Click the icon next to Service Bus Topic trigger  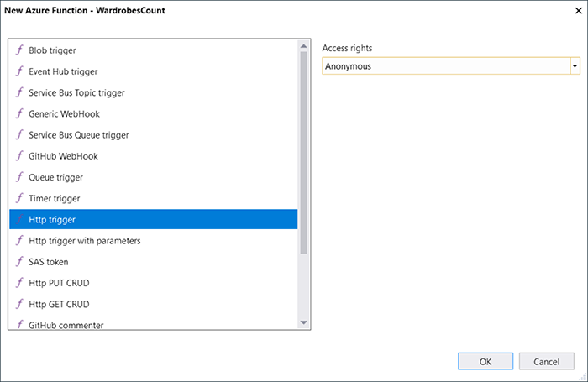(19, 92)
